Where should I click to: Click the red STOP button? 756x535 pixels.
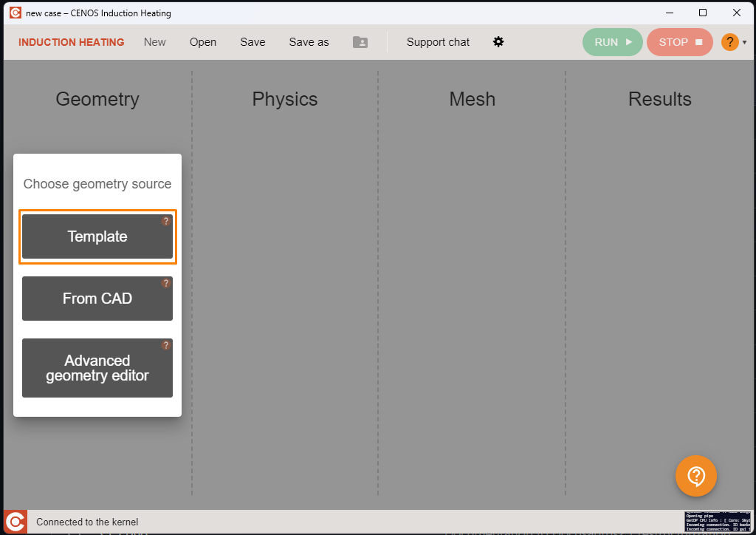pos(680,42)
